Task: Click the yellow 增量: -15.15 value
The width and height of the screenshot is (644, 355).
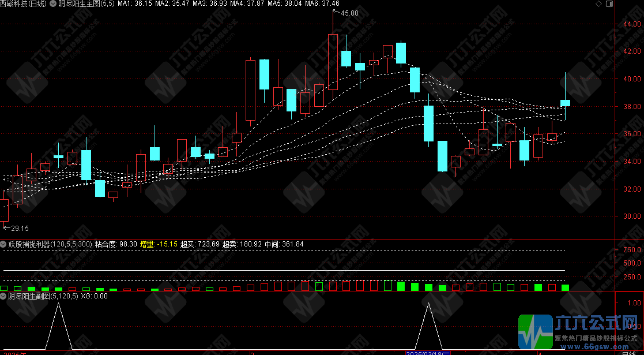Action: [x=159, y=244]
